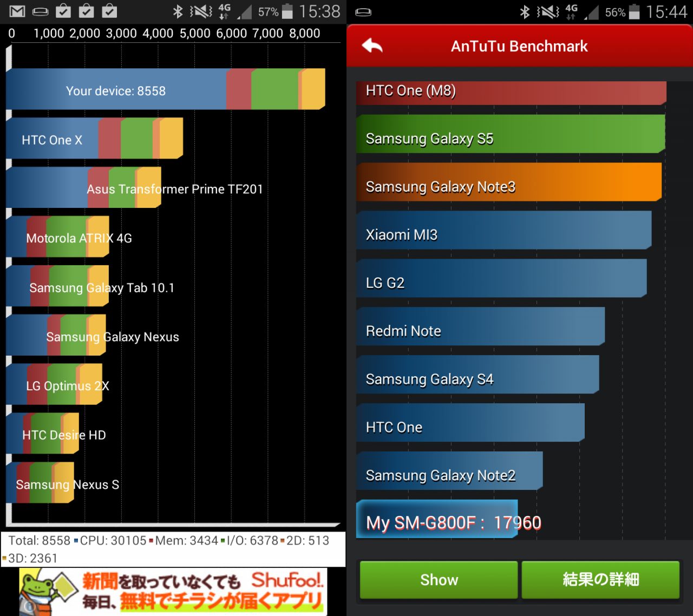Image resolution: width=693 pixels, height=616 pixels.
Task: Tap the Total: 8558 score text
Action: [x=40, y=540]
